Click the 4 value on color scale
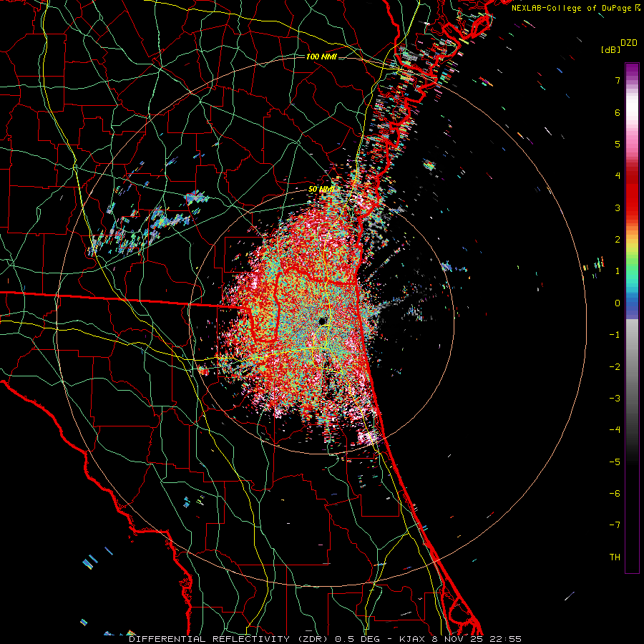 coord(618,176)
